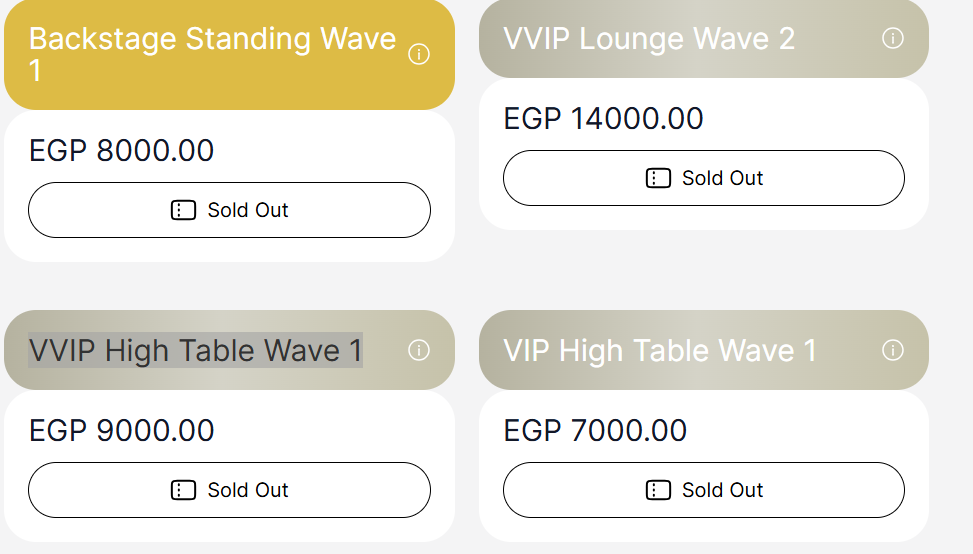Click ticket icon in Backstage Standing Sold Out button

pyautogui.click(x=184, y=210)
